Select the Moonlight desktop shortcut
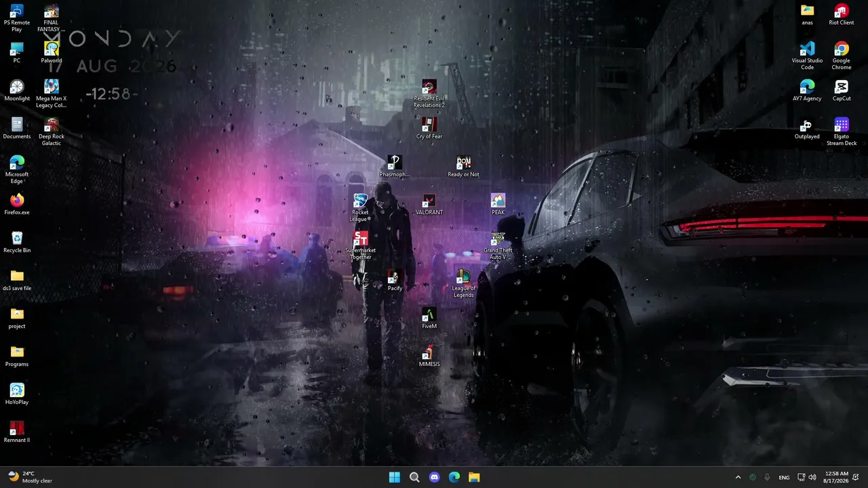The image size is (868, 488). point(17,91)
